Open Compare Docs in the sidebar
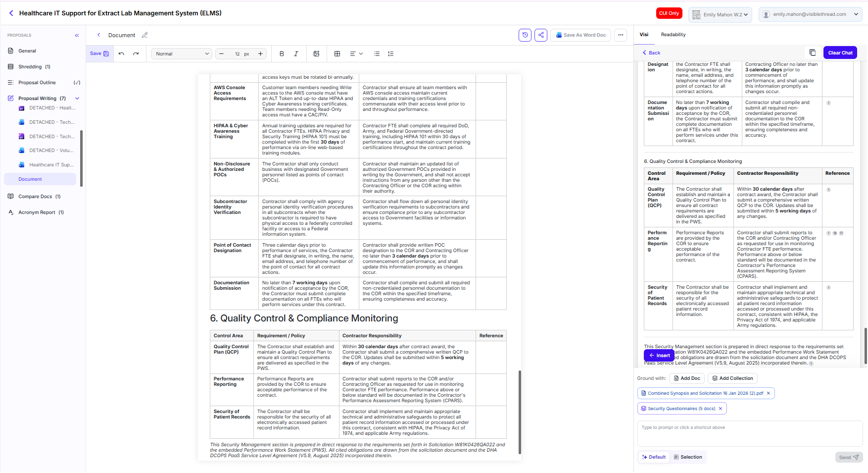 39,197
